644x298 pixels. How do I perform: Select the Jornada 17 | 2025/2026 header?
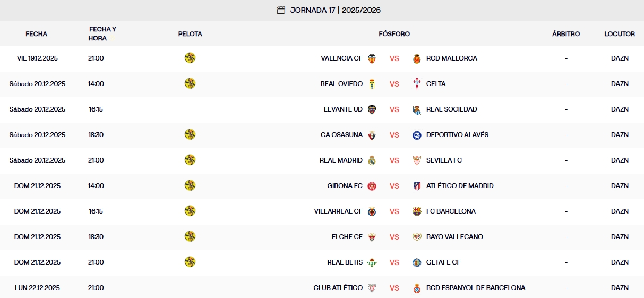(335, 10)
